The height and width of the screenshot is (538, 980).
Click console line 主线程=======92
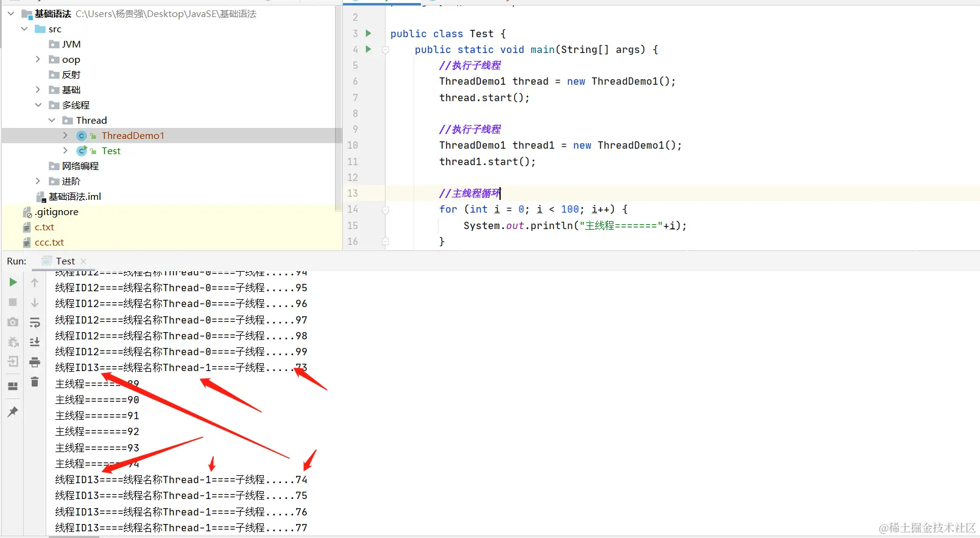97,431
